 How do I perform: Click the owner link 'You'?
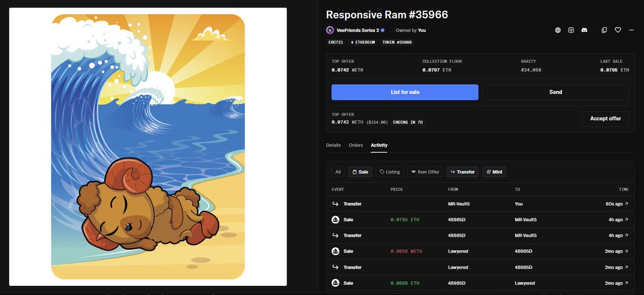pos(422,31)
